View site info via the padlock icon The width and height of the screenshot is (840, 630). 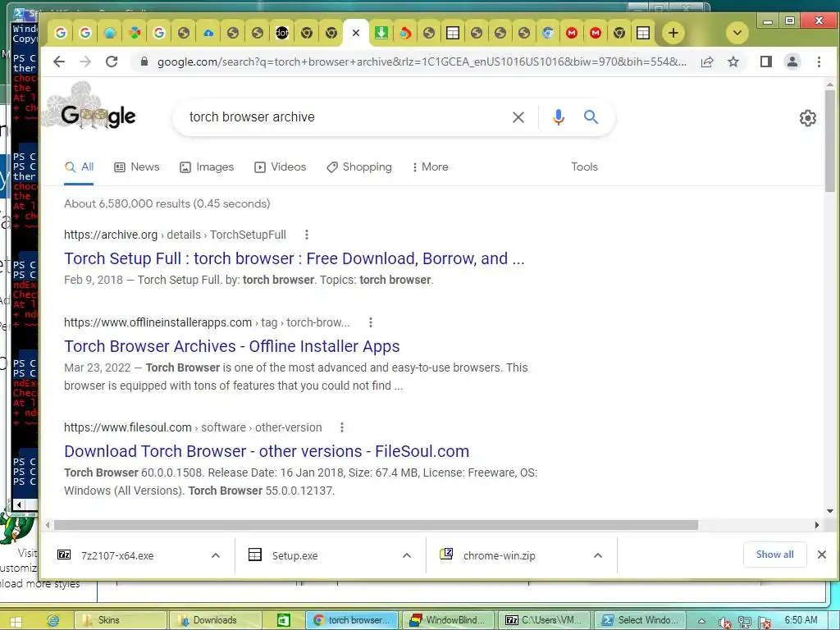tap(144, 62)
